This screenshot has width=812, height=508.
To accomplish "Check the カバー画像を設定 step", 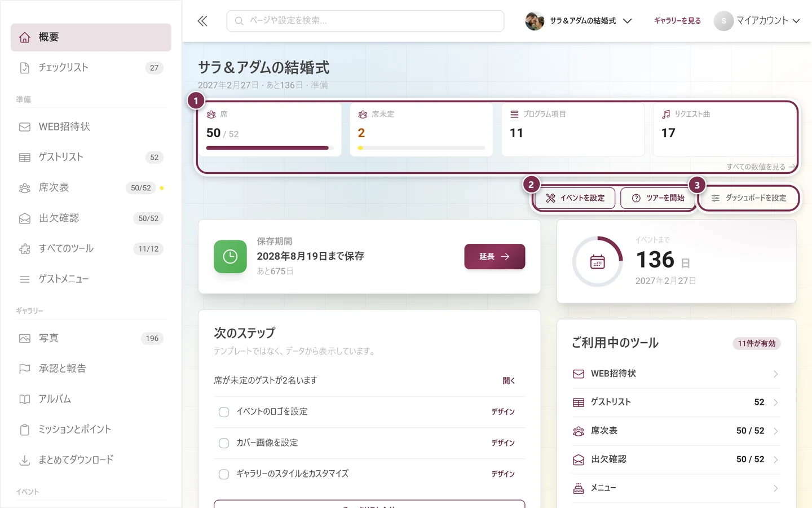I will 224,443.
